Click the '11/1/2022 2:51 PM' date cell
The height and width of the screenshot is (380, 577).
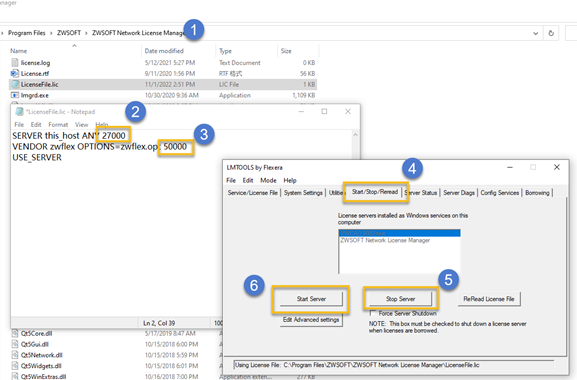click(x=170, y=84)
